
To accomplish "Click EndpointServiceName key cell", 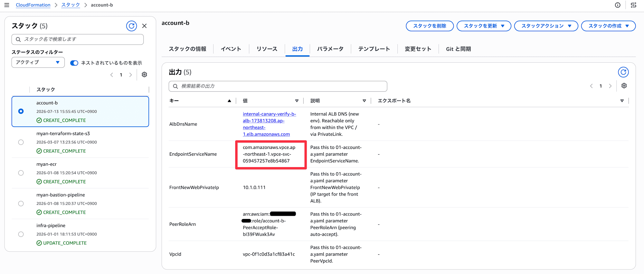I will pos(193,154).
